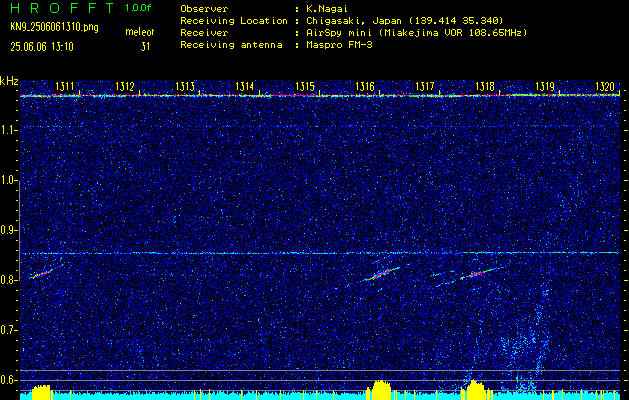Click the leftmost yellow power peak
The image size is (629, 400).
point(41,392)
